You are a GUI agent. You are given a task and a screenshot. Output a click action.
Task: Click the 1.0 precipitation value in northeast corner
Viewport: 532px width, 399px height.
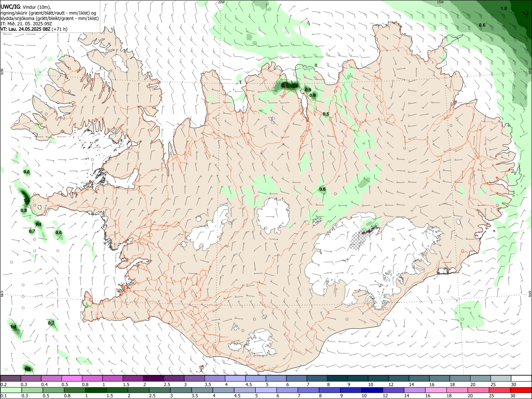point(504,8)
